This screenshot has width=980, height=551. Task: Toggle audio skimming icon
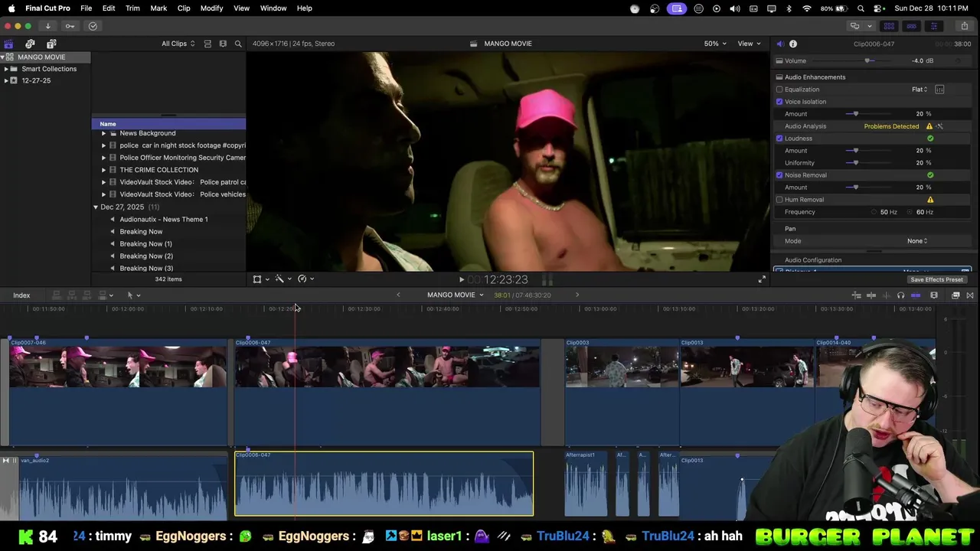(886, 295)
